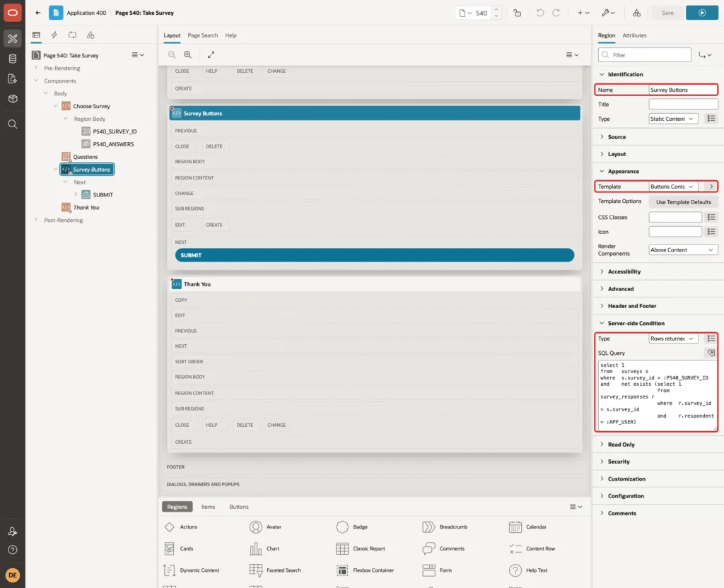724x588 pixels.
Task: Open SQL Workshop database icon
Action: tap(13, 59)
